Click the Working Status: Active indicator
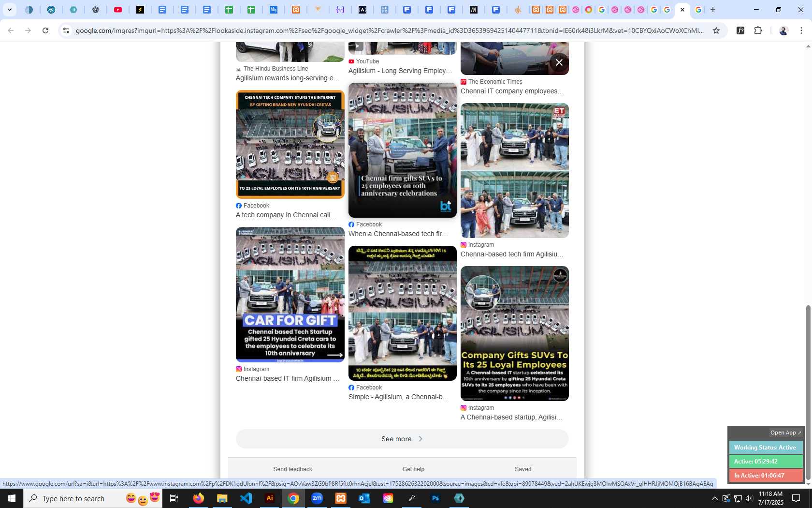 coord(766,448)
